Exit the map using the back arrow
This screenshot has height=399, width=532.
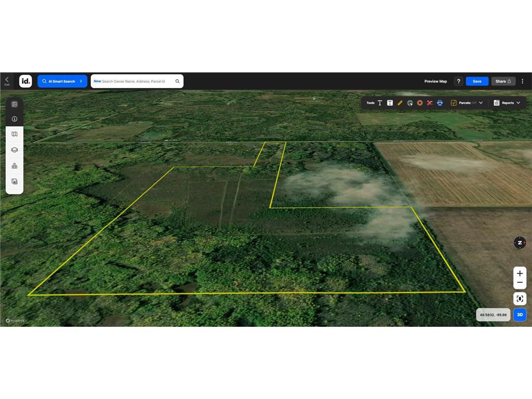pyautogui.click(x=7, y=81)
